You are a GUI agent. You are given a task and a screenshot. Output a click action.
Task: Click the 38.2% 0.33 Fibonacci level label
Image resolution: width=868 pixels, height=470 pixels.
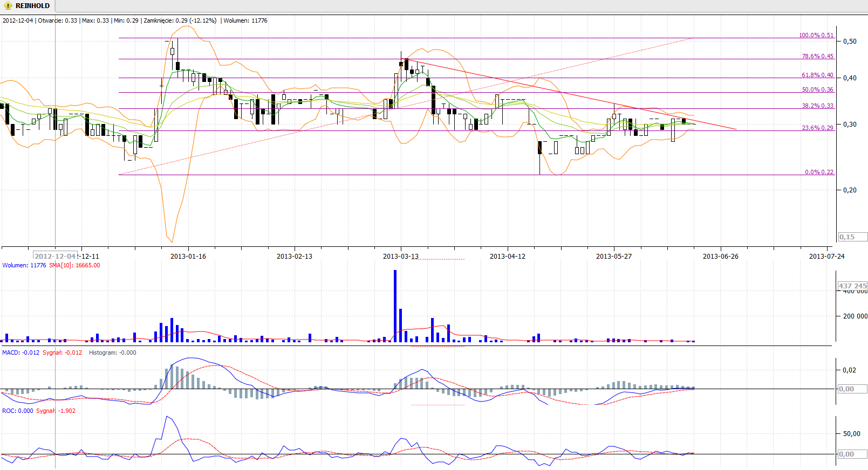(818, 106)
